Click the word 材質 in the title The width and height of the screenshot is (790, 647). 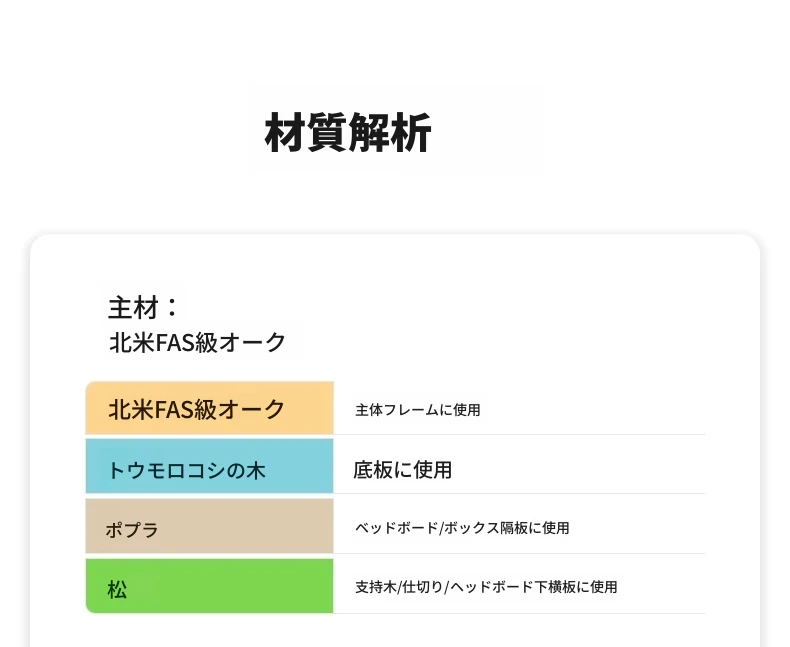tap(305, 134)
